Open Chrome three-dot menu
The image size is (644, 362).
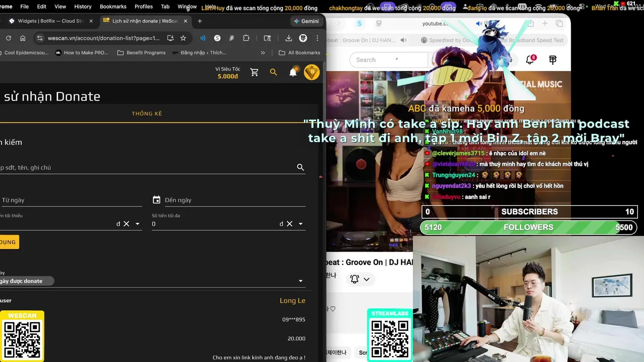coord(317,38)
